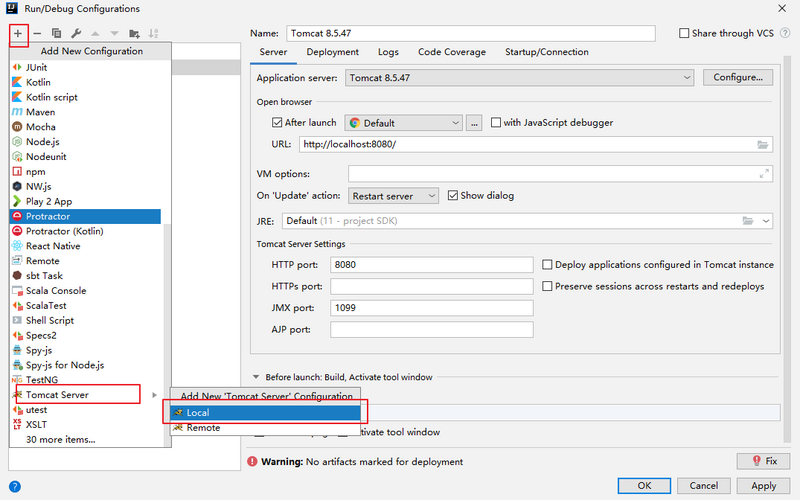Click the Remove Configuration minus icon
This screenshot has width=800, height=500.
coord(37,34)
